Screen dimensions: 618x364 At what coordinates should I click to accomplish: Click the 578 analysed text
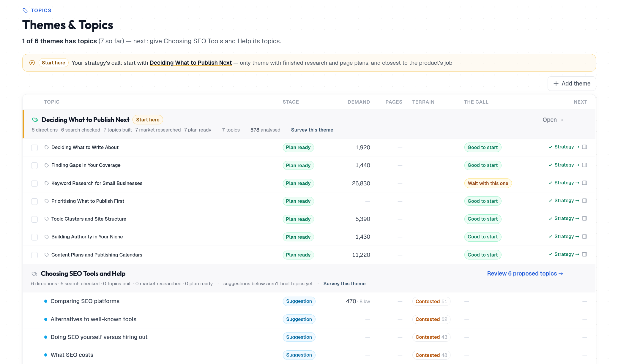(265, 130)
